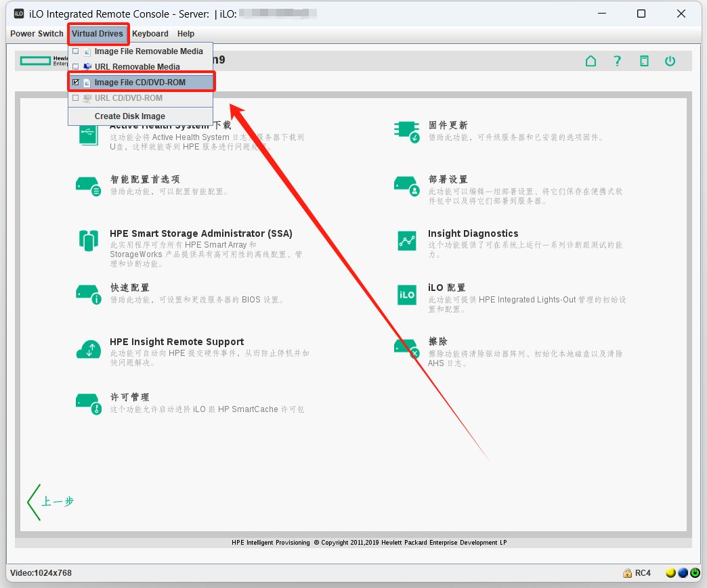
Task: Expand the Keyboard menu
Action: (x=150, y=34)
